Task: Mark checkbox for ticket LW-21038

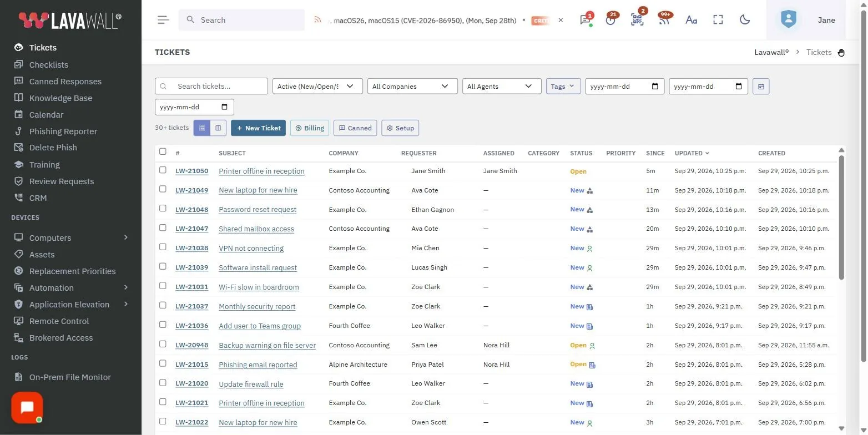Action: pyautogui.click(x=163, y=247)
